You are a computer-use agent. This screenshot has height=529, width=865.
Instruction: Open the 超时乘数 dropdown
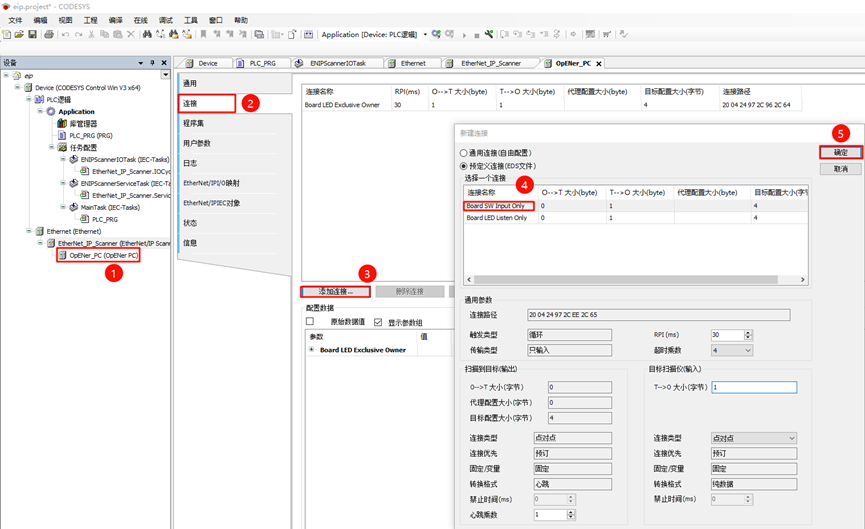coord(748,350)
